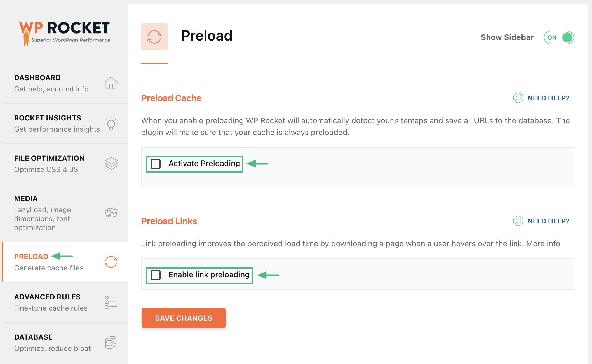Click the Rocket Insights lightbulb icon
592x364 pixels.
(x=111, y=124)
